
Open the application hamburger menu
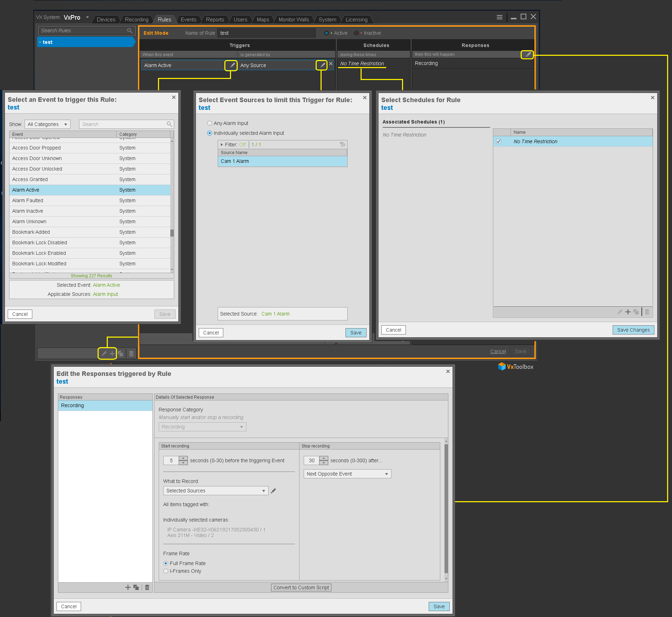click(500, 17)
